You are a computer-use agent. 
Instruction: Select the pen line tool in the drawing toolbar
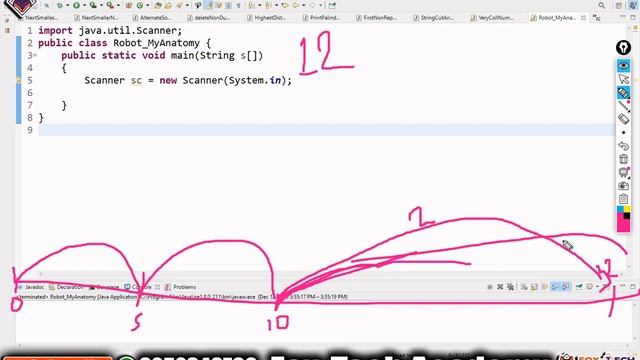[x=623, y=106]
